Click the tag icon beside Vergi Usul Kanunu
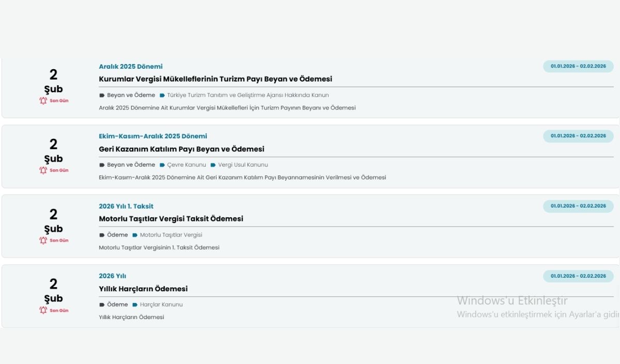 point(213,165)
